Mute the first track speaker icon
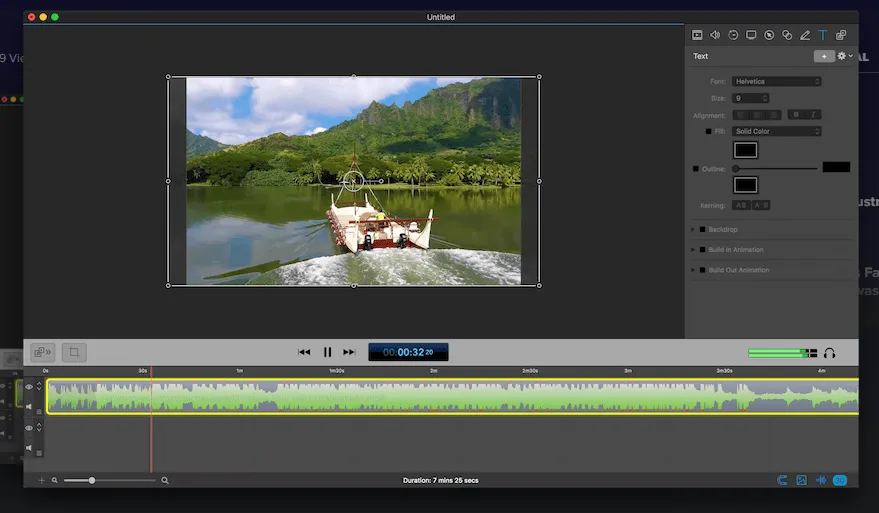879x513 pixels. pos(29,406)
